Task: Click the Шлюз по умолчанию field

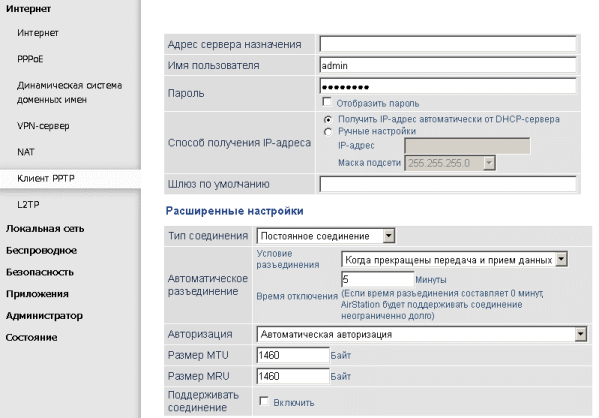Action: click(448, 184)
